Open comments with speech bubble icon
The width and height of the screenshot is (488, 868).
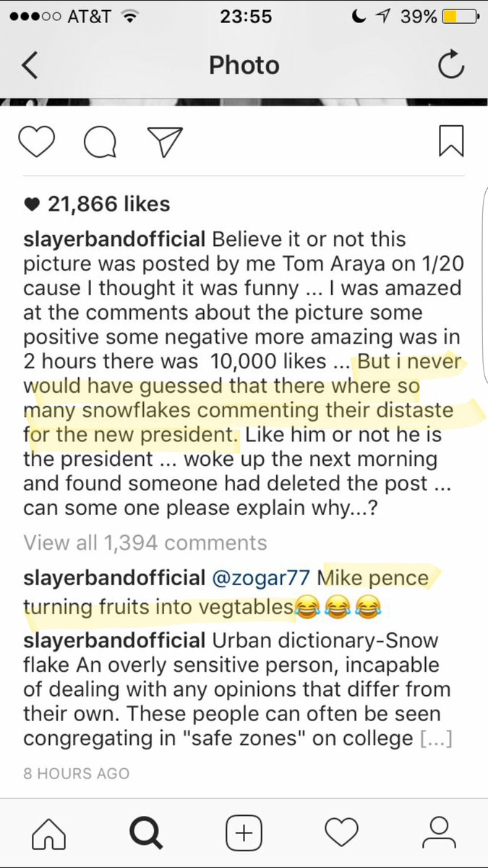pyautogui.click(x=100, y=142)
